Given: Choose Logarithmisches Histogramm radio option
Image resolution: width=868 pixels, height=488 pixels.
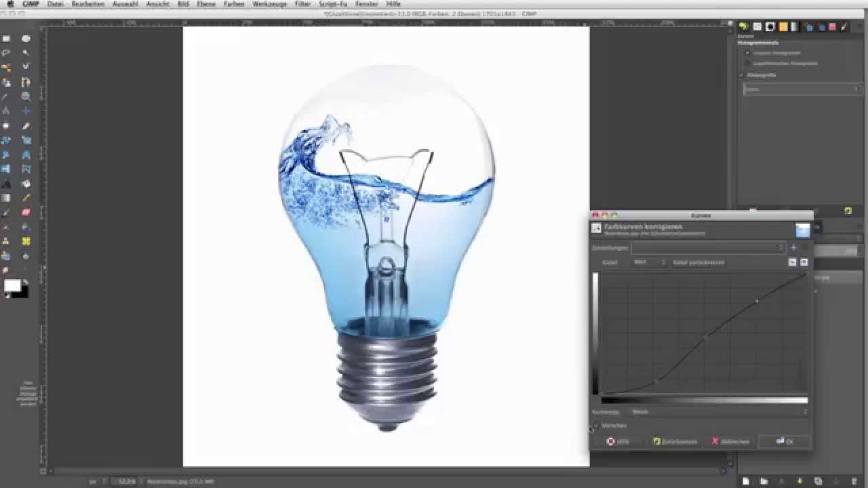Looking at the screenshot, I should 747,63.
